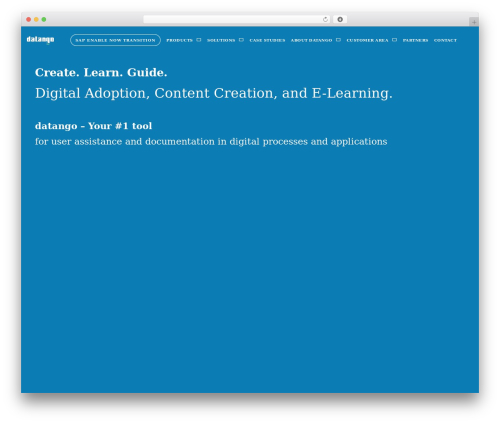Screen dimensions: 500x423
Task: Click 'datango – Your #1 tool' text
Action: pos(93,126)
